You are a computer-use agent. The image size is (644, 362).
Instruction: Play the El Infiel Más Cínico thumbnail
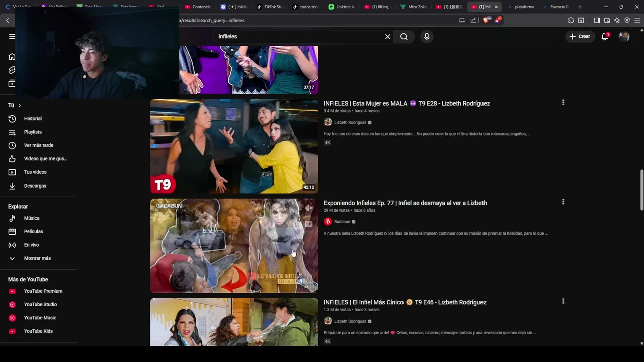234,322
